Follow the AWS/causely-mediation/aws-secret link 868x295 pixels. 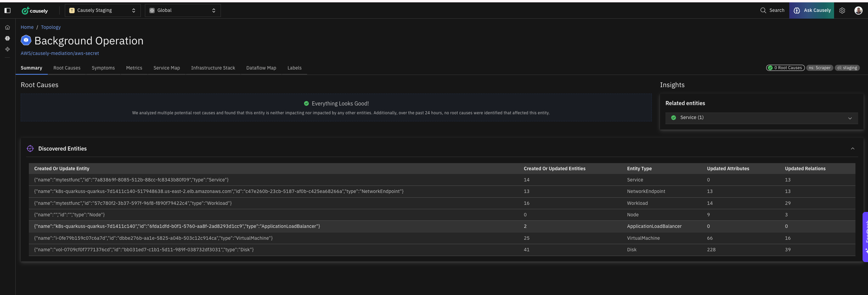[x=60, y=53]
